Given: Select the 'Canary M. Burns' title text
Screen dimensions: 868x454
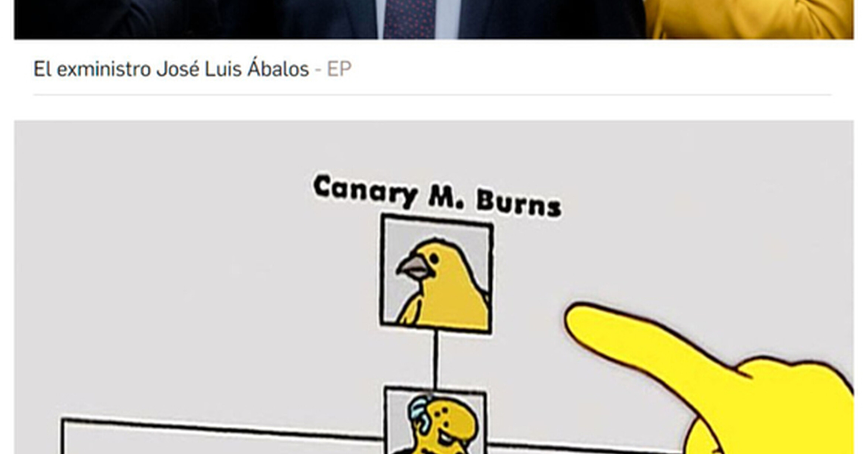Looking at the screenshot, I should (437, 196).
